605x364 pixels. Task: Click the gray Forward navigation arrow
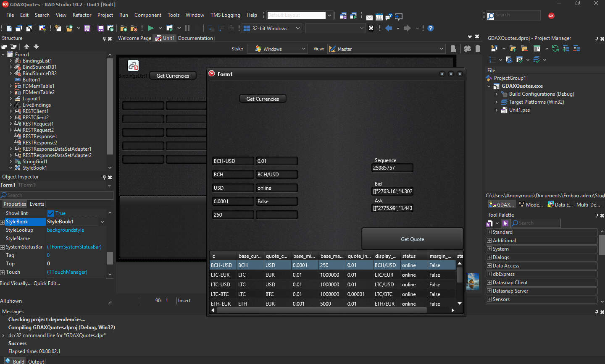click(407, 28)
